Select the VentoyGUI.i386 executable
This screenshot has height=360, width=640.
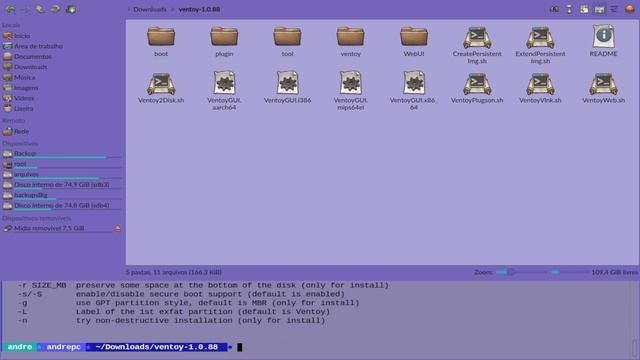(x=287, y=87)
